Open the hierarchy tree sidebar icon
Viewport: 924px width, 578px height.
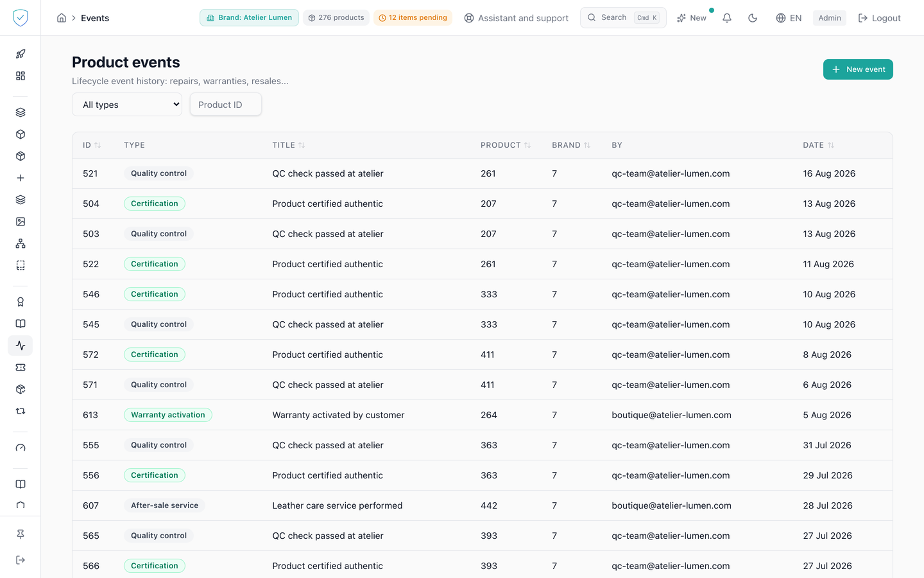[x=21, y=243]
